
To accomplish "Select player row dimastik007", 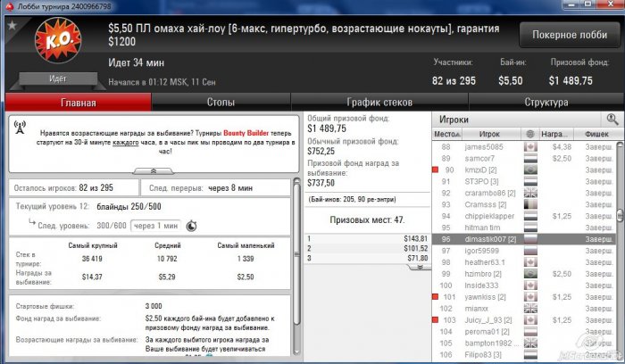I will point(524,239).
